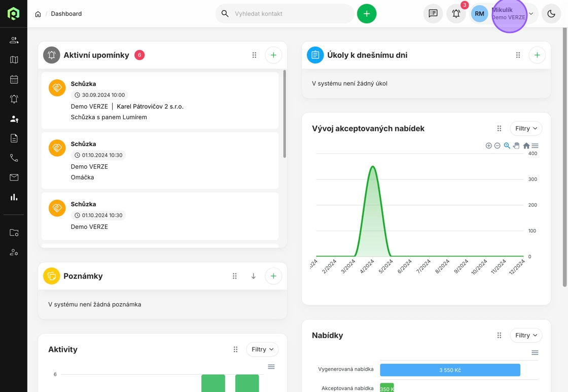Click the Karel Pátrovičov 2 s.r.o. contact name

tap(150, 106)
